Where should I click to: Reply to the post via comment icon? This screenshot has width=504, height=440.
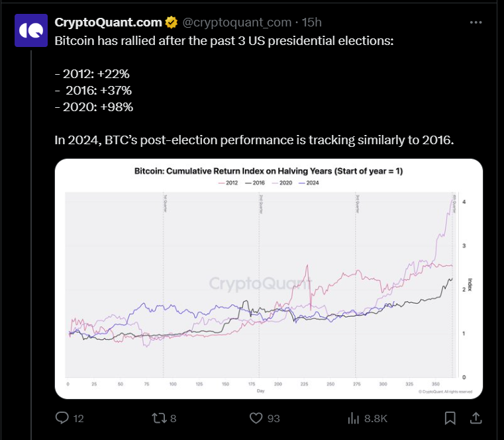tap(62, 418)
